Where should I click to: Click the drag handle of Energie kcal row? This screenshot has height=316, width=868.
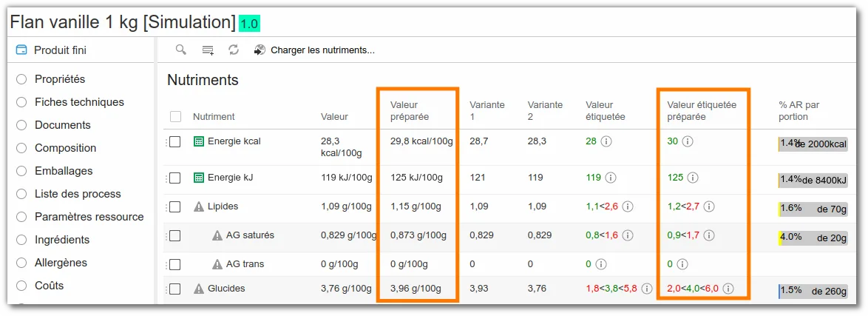166,142
